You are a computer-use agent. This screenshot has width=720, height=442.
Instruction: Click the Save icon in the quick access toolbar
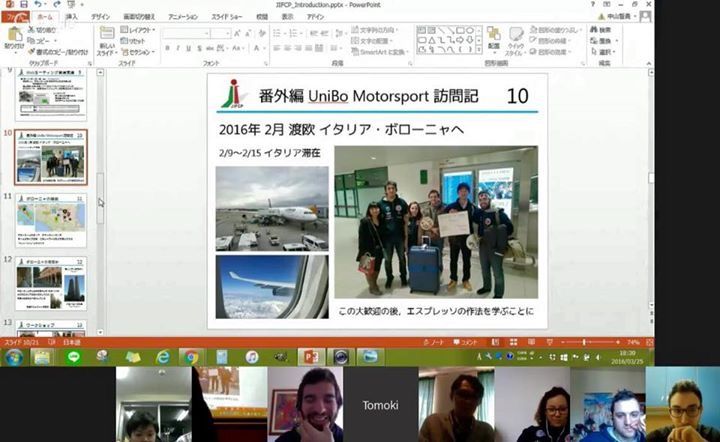point(24,5)
